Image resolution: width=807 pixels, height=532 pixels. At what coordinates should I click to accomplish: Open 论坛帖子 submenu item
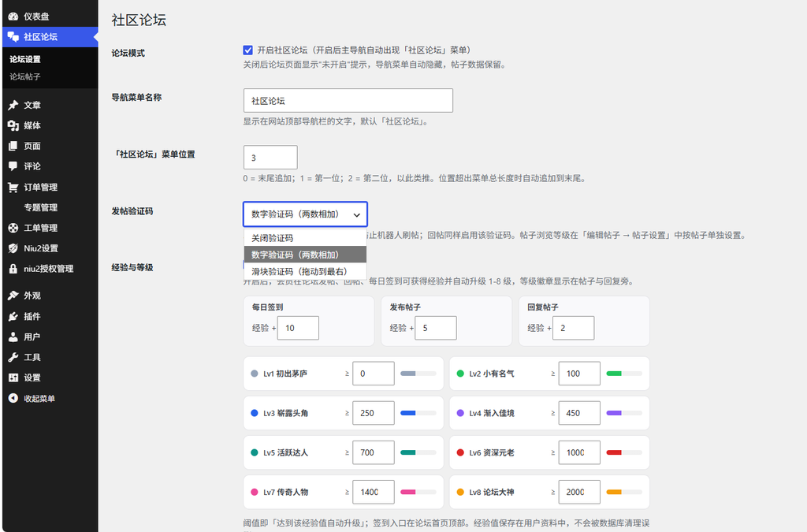(25, 76)
